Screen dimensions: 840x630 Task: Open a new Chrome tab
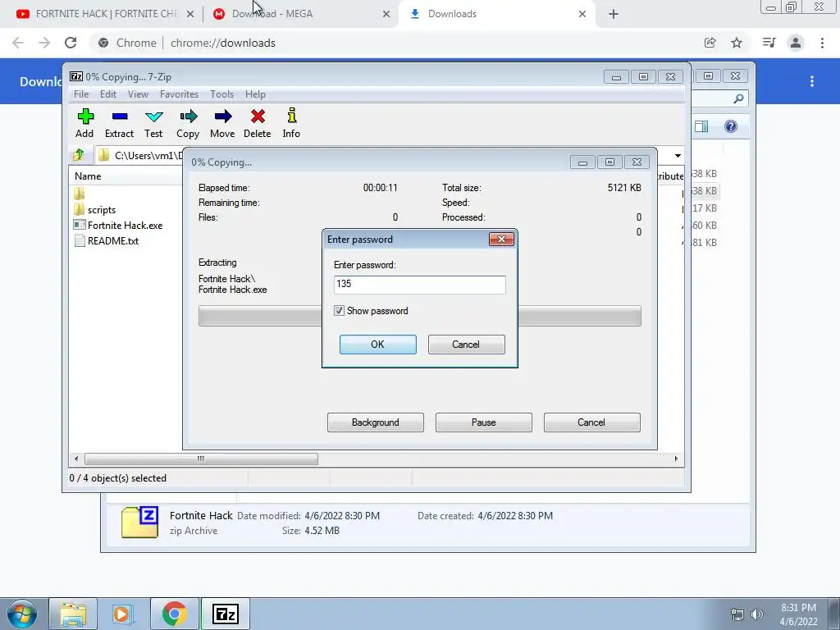click(x=614, y=14)
